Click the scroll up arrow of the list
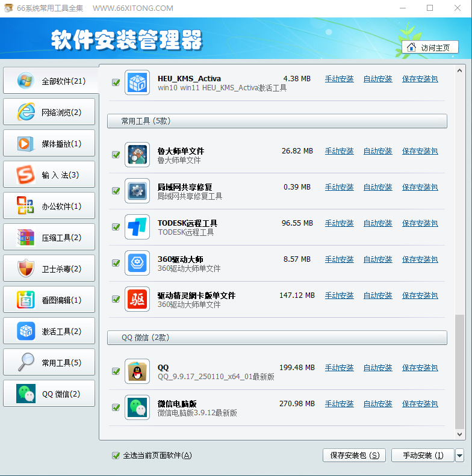 click(x=459, y=70)
